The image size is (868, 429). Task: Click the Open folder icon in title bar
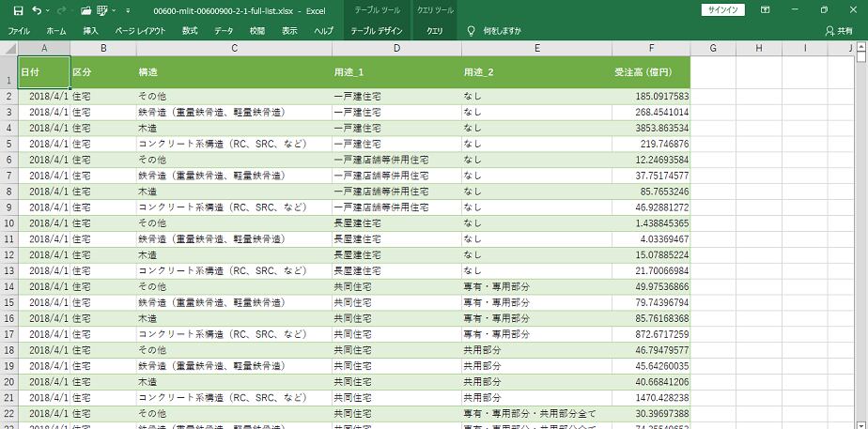click(x=86, y=10)
